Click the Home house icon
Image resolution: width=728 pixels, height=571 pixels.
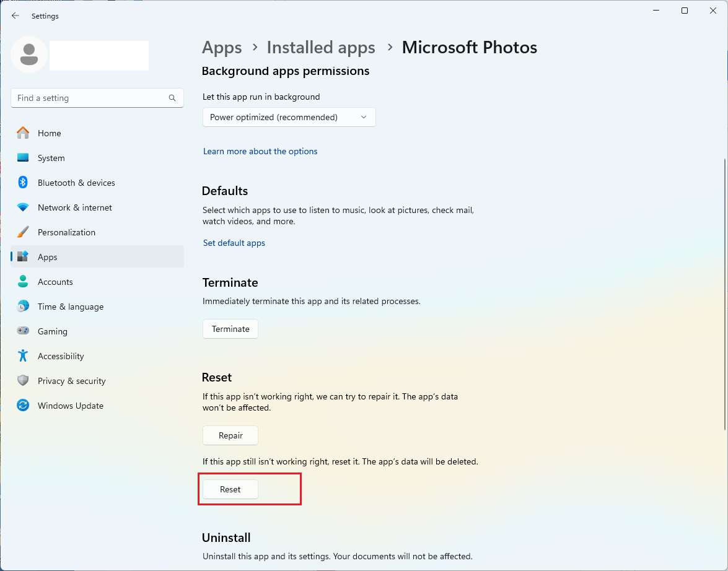pos(23,133)
